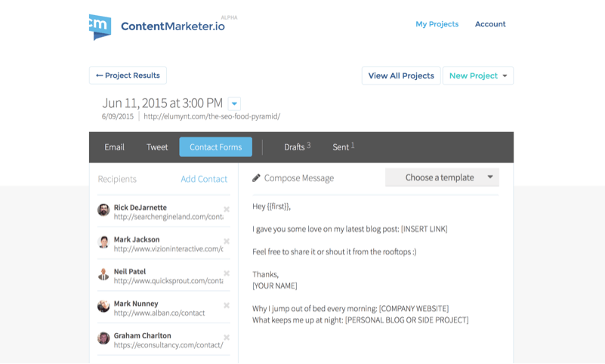Click the searchengineland.com contact URL
Image resolution: width=605 pixels, height=364 pixels.
point(168,217)
